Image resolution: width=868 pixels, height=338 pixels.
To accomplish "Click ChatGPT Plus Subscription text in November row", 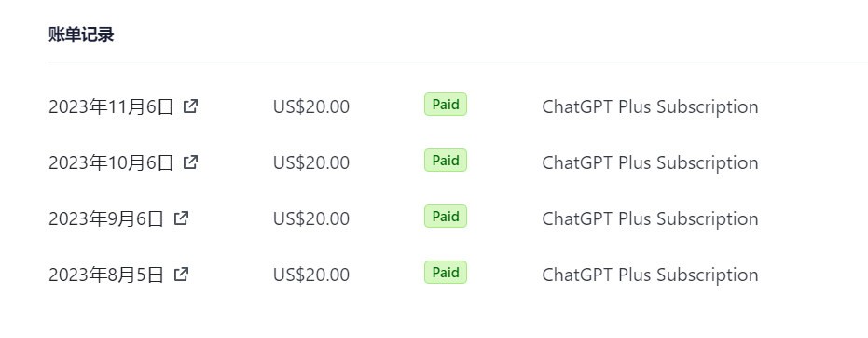I will (650, 106).
